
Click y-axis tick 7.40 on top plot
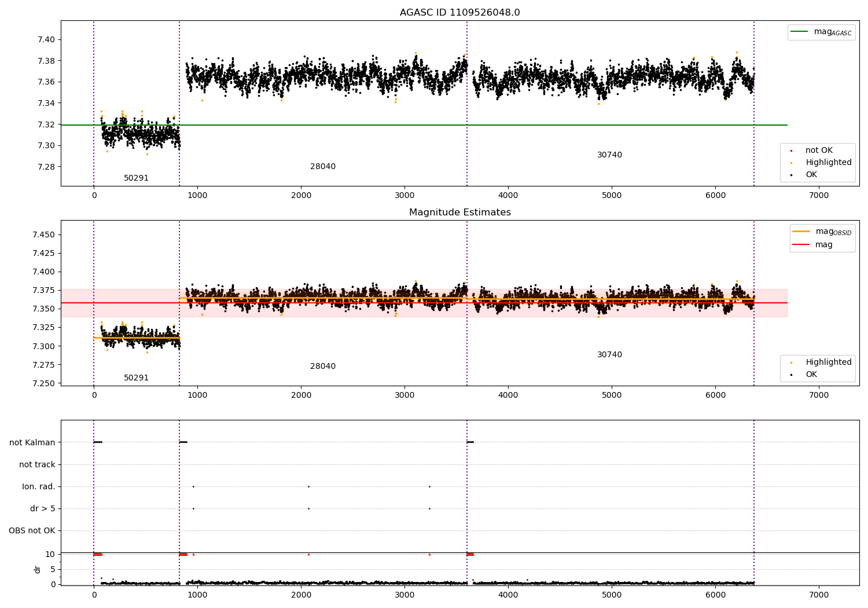pyautogui.click(x=46, y=40)
